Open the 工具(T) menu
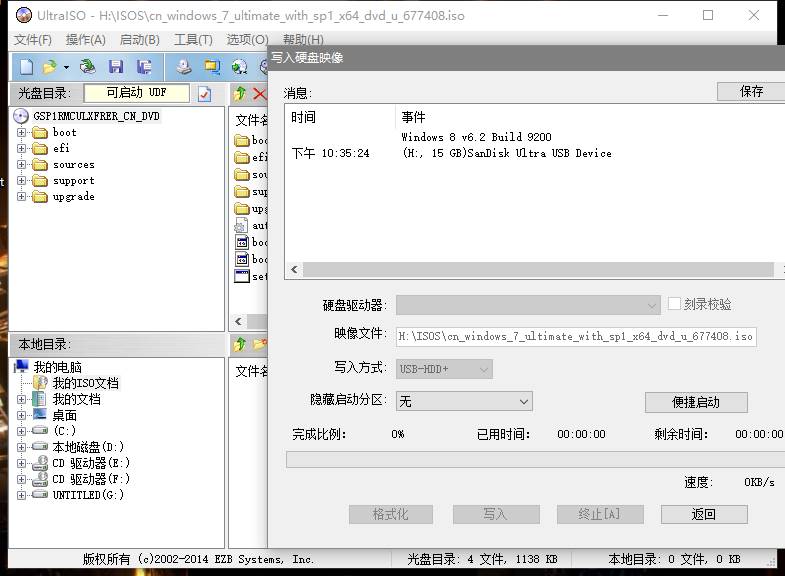The width and height of the screenshot is (785, 576). (x=193, y=40)
